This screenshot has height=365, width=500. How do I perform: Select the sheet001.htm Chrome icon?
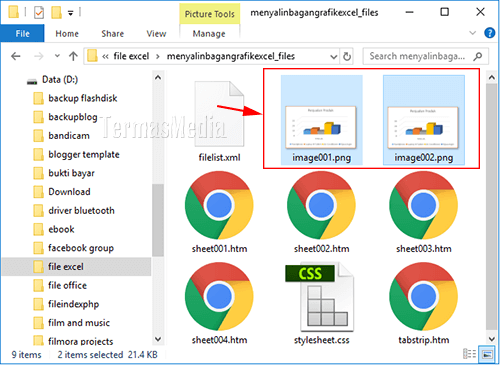click(x=219, y=205)
